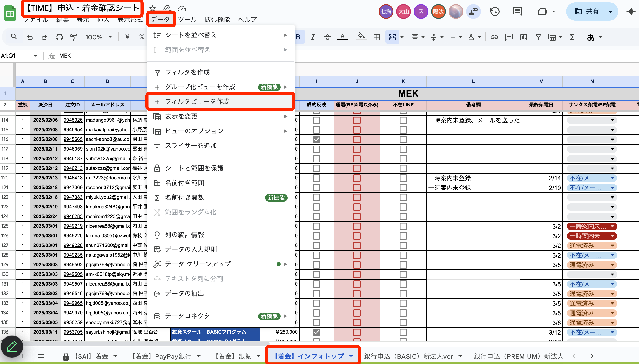Open the 【着金】インフォトップ tab dropdown arrow

[x=351, y=356]
